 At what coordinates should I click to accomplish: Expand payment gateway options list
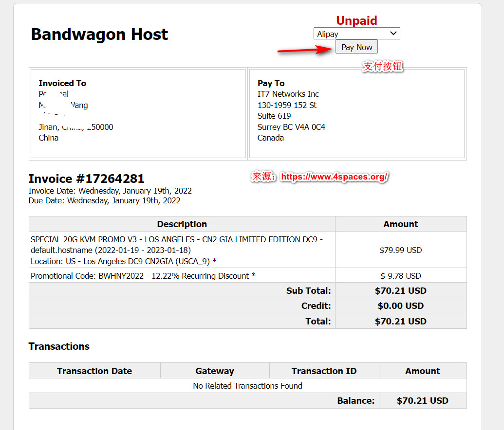(393, 33)
